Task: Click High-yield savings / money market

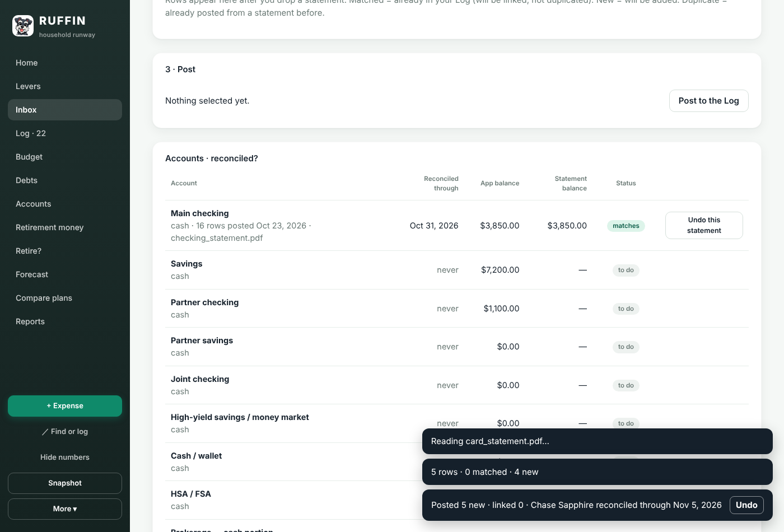Action: tap(240, 417)
